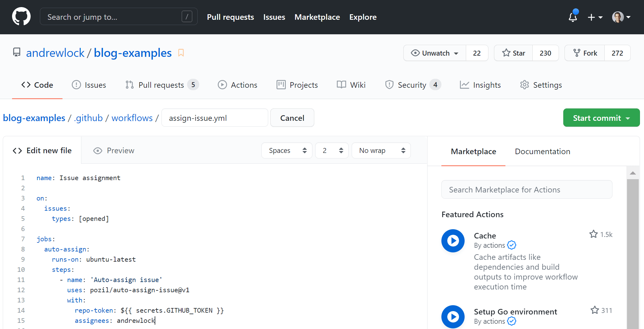Click the verified badge beside Cache's By actions

(x=512, y=245)
